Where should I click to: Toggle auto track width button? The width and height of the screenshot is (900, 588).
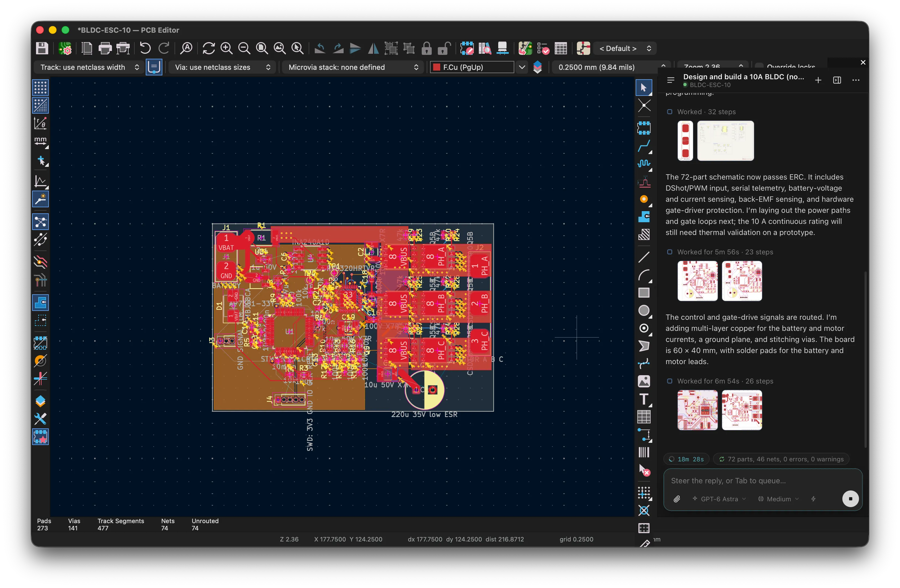click(x=154, y=67)
